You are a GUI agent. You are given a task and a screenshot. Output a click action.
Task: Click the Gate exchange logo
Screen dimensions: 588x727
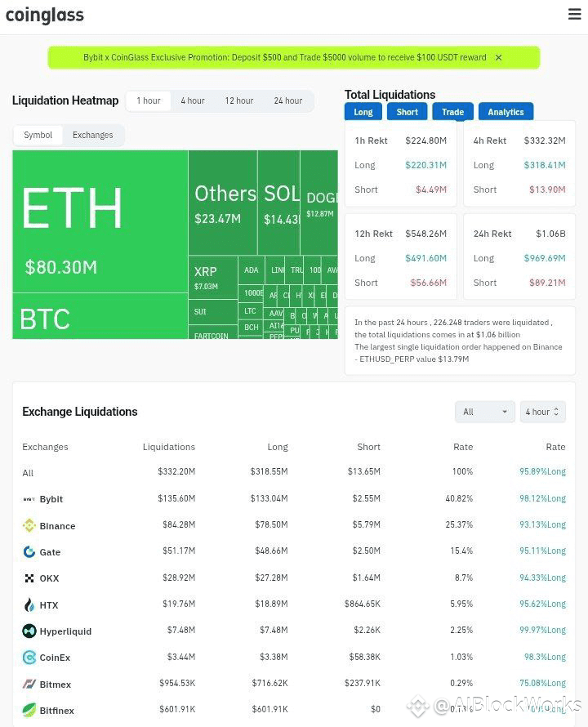[29, 551]
